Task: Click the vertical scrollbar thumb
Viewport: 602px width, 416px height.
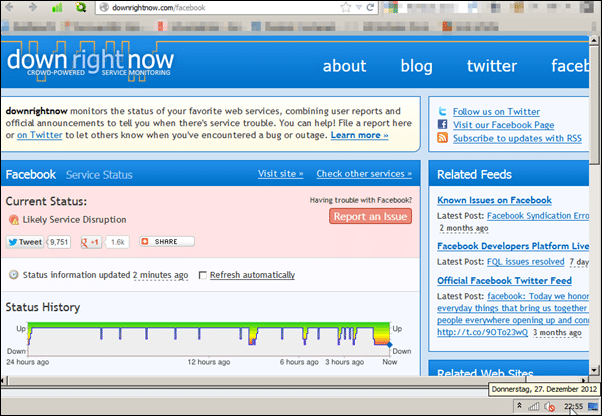Action: tap(594, 104)
